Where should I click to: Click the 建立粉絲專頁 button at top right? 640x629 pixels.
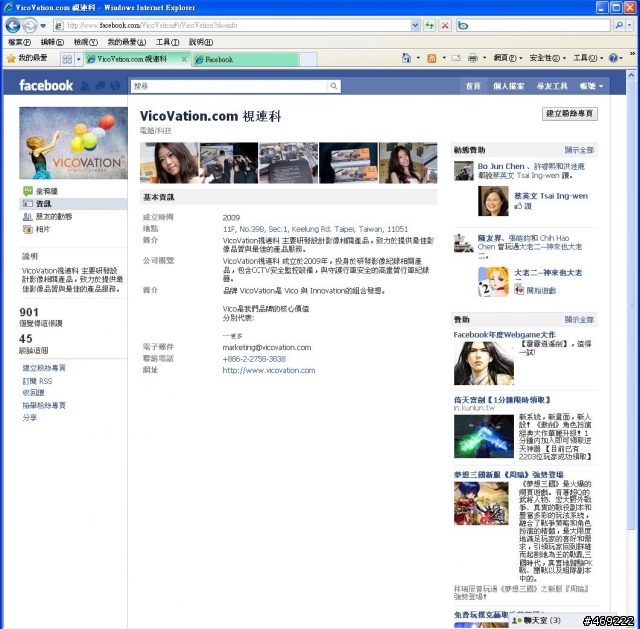(570, 113)
